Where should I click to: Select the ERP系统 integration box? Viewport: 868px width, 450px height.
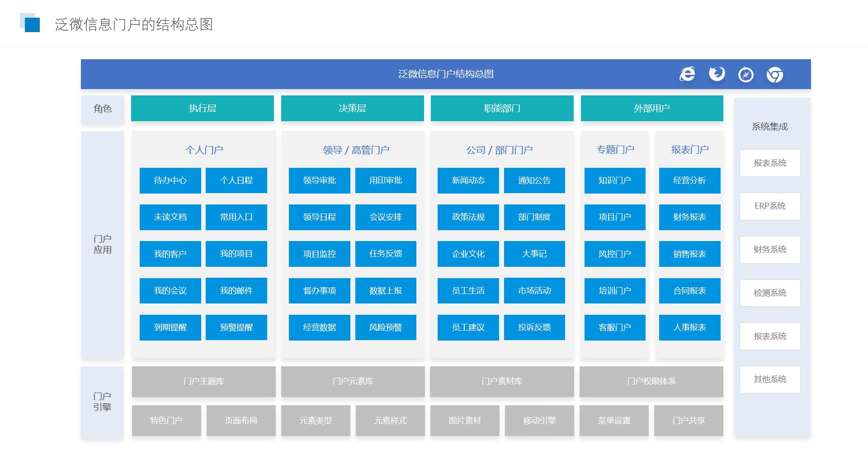pyautogui.click(x=770, y=206)
